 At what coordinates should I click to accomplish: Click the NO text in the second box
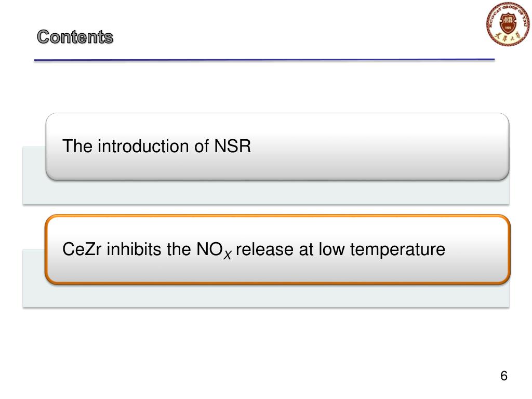209,249
